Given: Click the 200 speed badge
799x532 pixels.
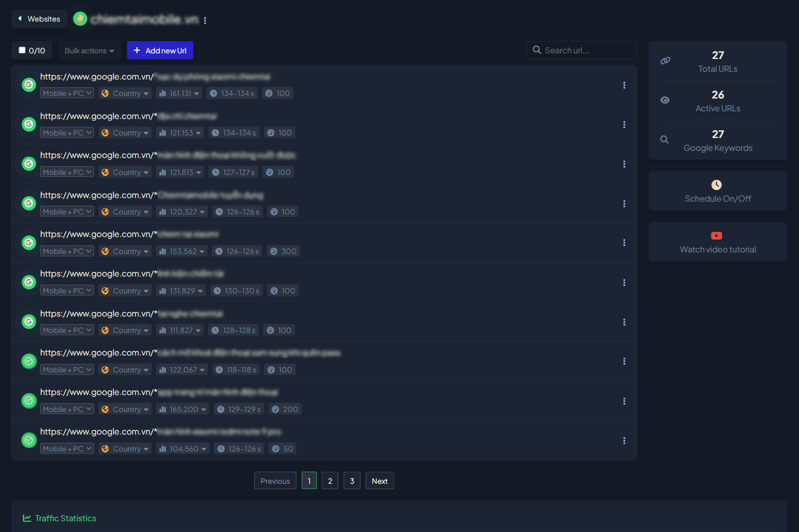Looking at the screenshot, I should pyautogui.click(x=285, y=409).
